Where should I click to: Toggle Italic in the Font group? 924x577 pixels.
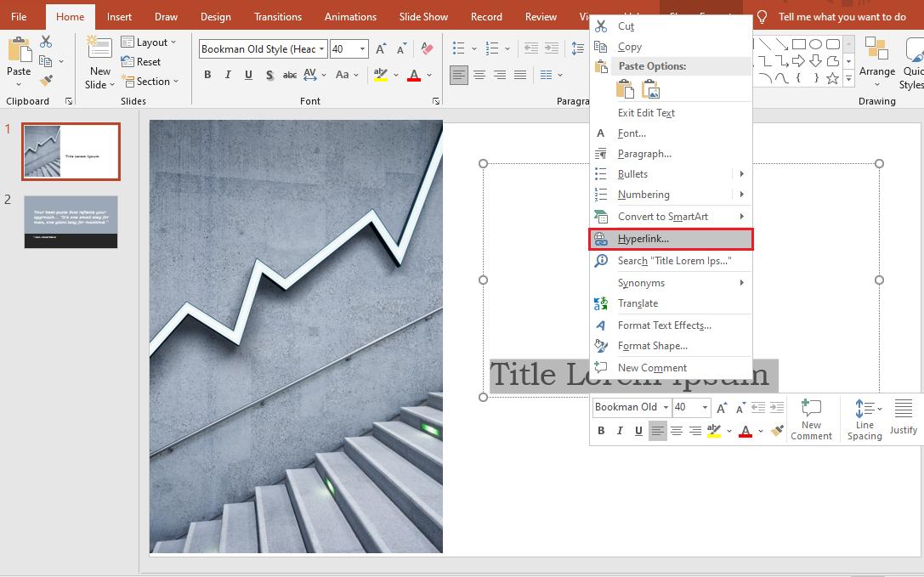coord(227,75)
